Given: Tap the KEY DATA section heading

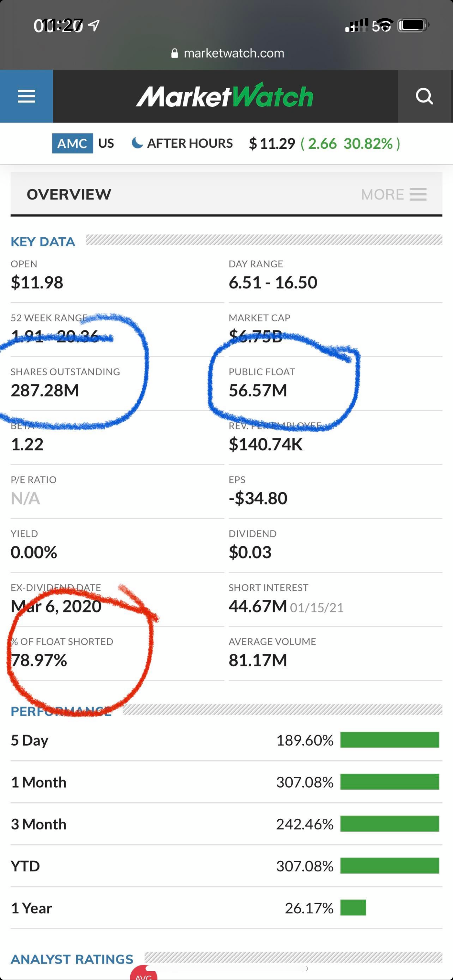Looking at the screenshot, I should pos(43,242).
